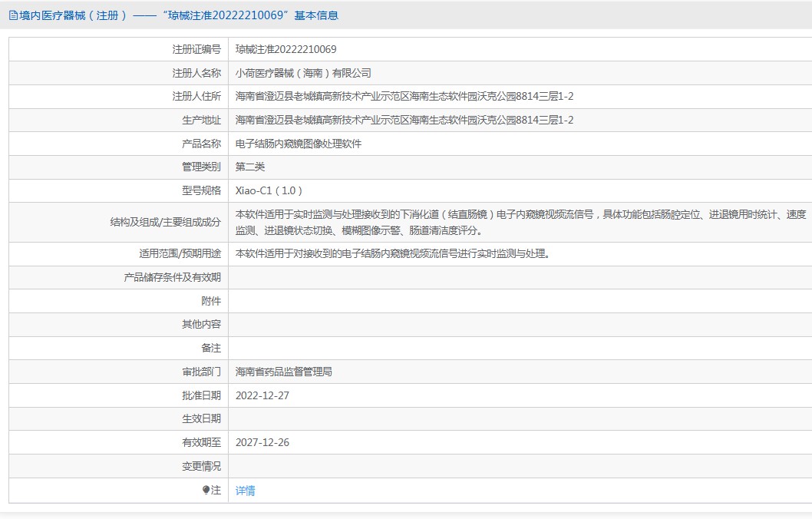The height and width of the screenshot is (519, 812).
Task: Click the address value in the 注册人住所 row
Action: (404, 96)
